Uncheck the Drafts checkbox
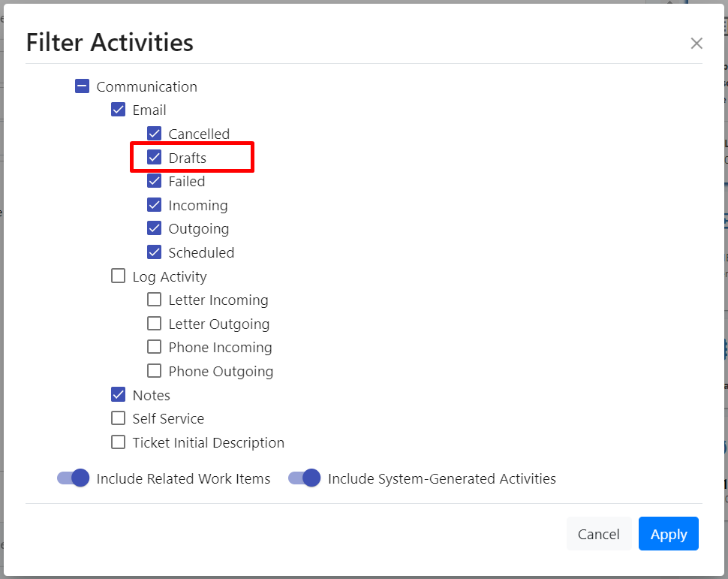Screen dimensions: 728x579 [x=155, y=158]
